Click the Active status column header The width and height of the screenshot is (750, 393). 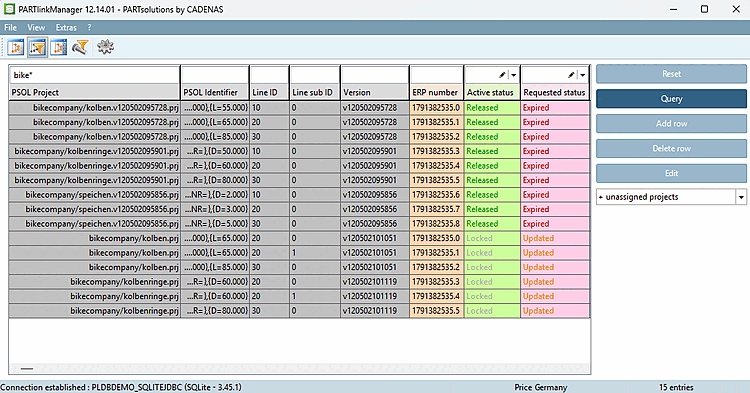(492, 92)
